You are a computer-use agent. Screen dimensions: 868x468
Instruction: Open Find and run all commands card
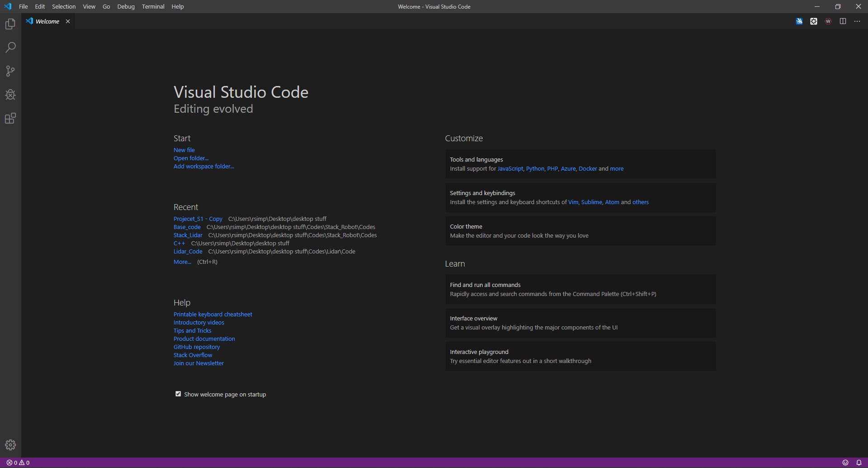tap(580, 289)
